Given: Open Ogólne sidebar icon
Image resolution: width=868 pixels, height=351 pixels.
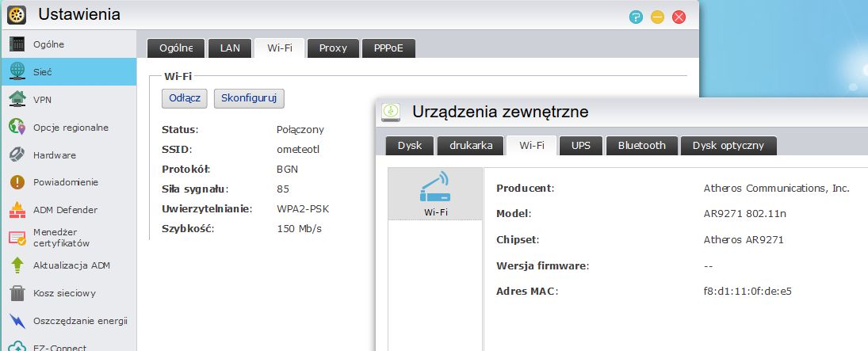Looking at the screenshot, I should 17,44.
